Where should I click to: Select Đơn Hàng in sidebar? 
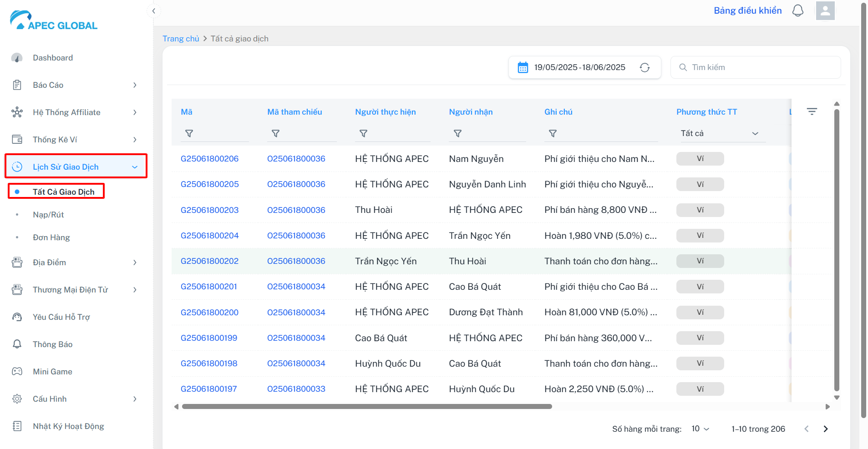point(51,237)
